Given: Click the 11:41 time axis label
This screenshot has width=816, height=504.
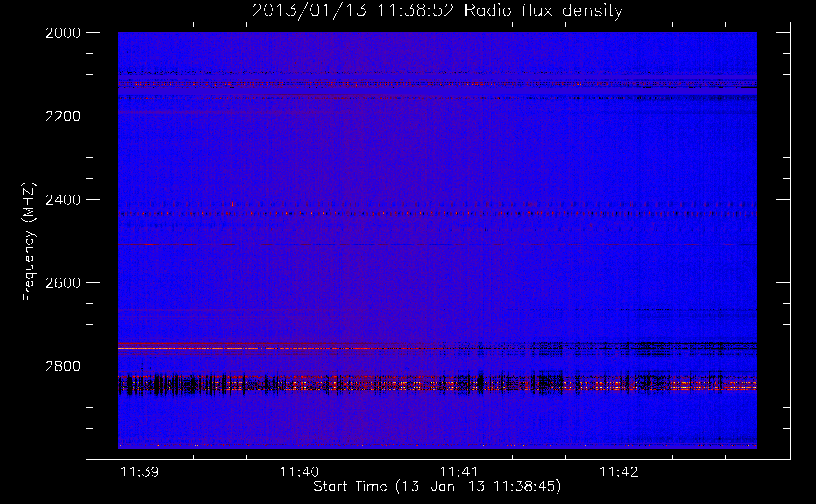Looking at the screenshot, I should [459, 472].
